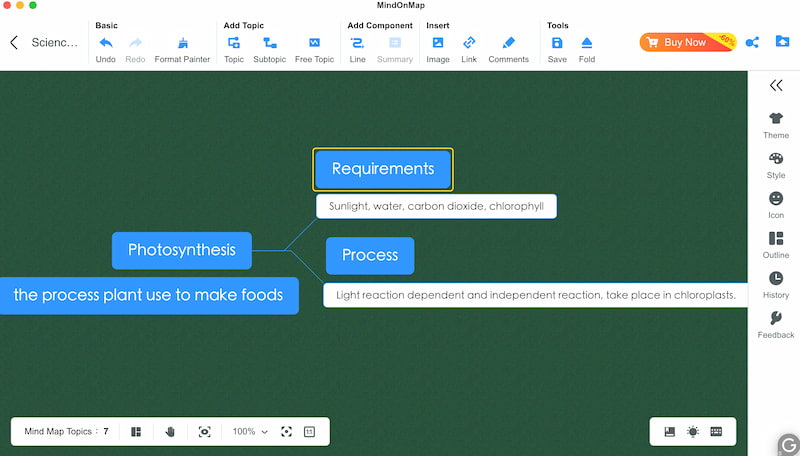Image resolution: width=800 pixels, height=456 pixels.
Task: Insert an Image into the topic
Action: tap(438, 43)
